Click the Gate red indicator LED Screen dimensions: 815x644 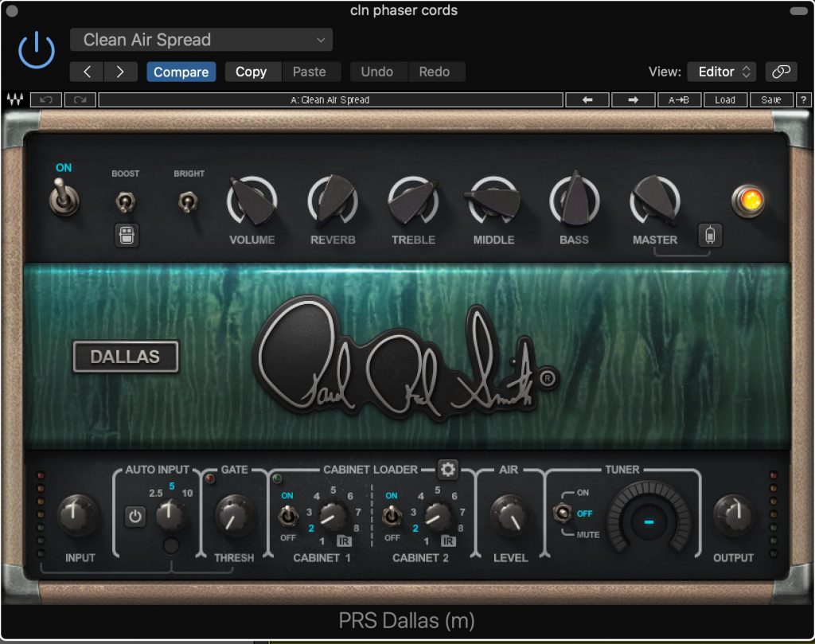[x=210, y=478]
